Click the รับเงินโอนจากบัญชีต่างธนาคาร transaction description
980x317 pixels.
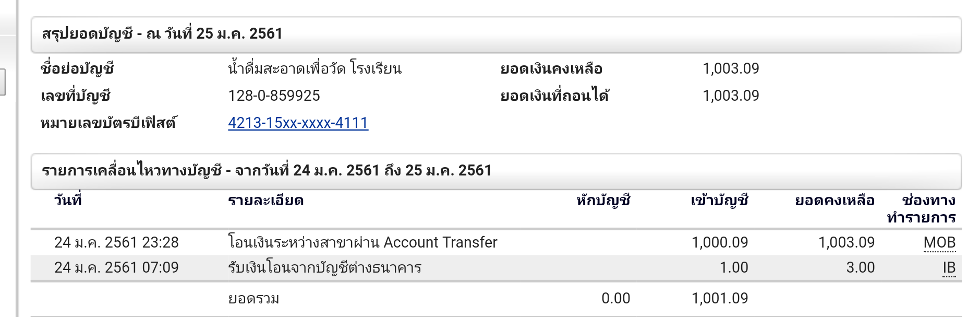[x=324, y=267]
